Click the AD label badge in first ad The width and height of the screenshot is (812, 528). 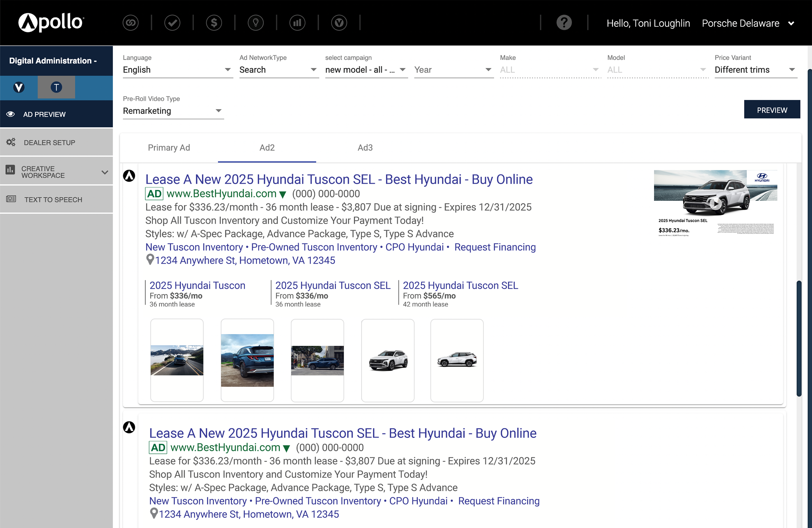coord(154,194)
